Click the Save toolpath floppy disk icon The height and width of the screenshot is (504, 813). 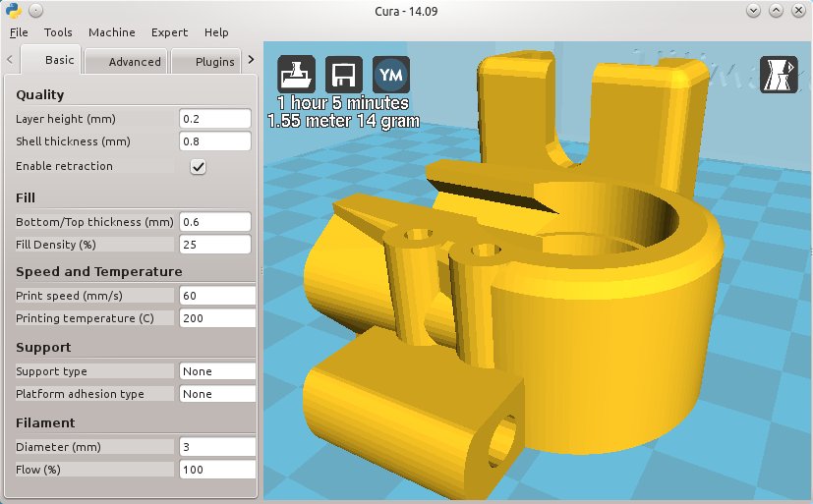[x=344, y=75]
